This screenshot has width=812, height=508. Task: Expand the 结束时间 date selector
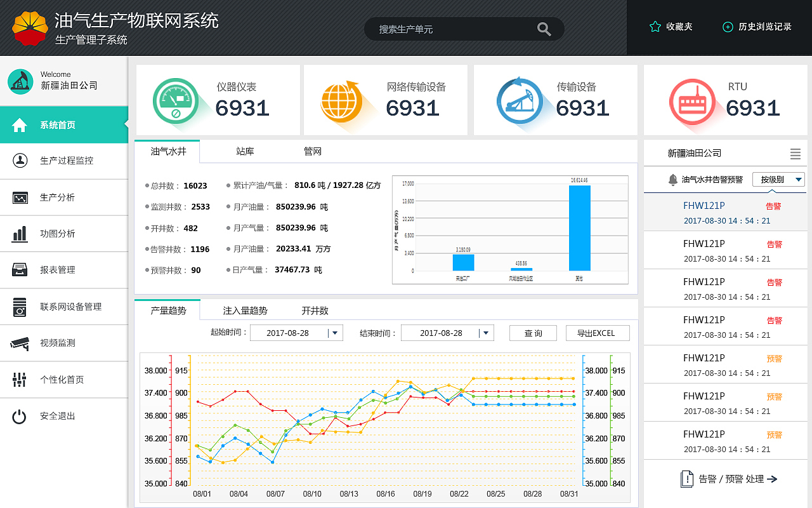(x=485, y=332)
